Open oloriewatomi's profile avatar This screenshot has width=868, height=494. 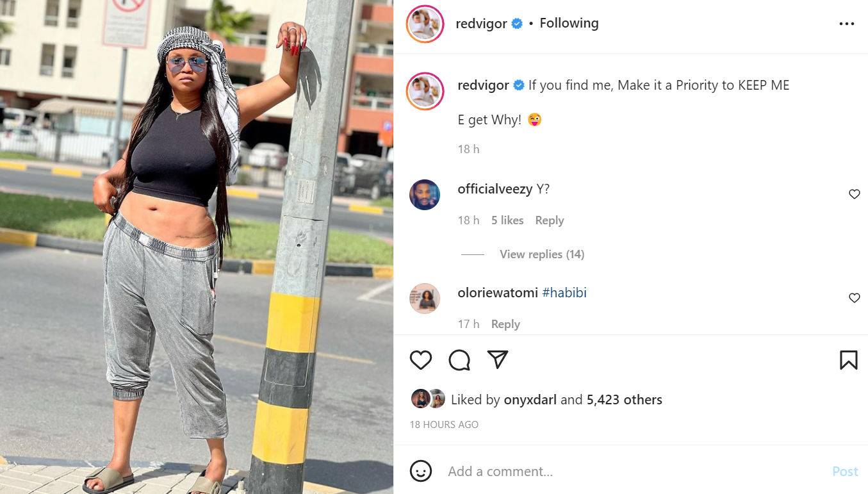(425, 299)
